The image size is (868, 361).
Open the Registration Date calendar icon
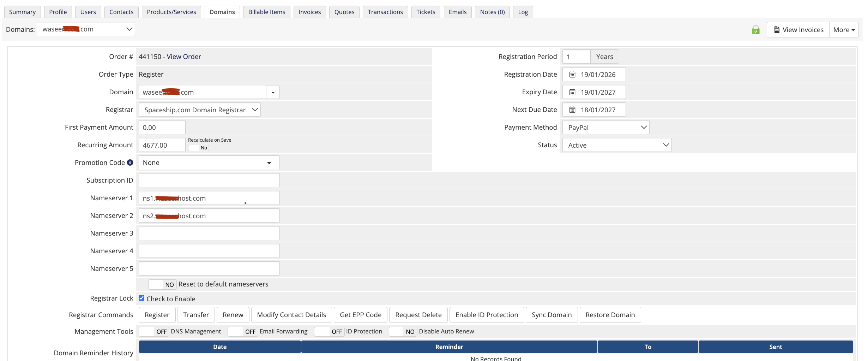572,75
